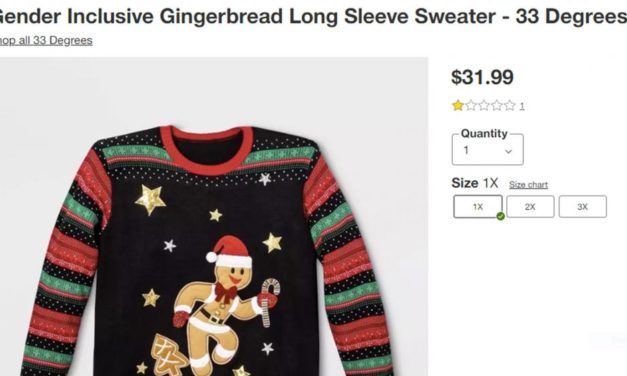Screen dimensions: 627x376
Task: Click the chevron arrow in Quantity box
Action: [508, 151]
